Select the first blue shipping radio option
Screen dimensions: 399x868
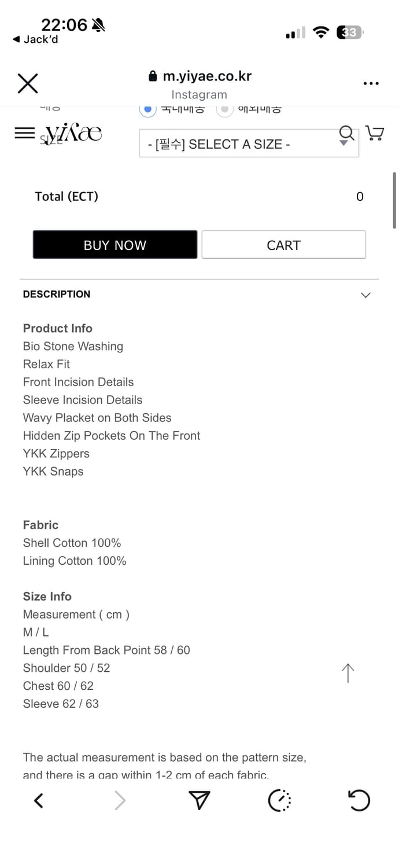pos(148,109)
